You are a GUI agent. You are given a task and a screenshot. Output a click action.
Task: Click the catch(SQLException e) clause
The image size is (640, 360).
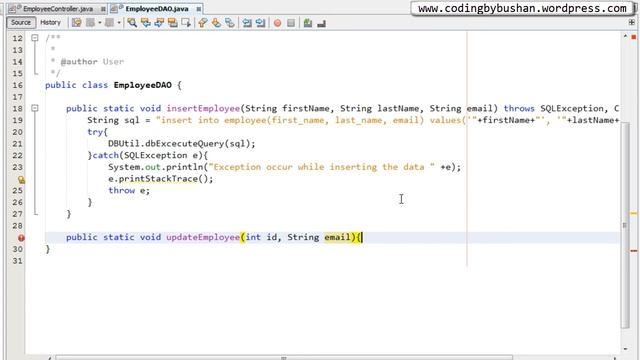147,156
